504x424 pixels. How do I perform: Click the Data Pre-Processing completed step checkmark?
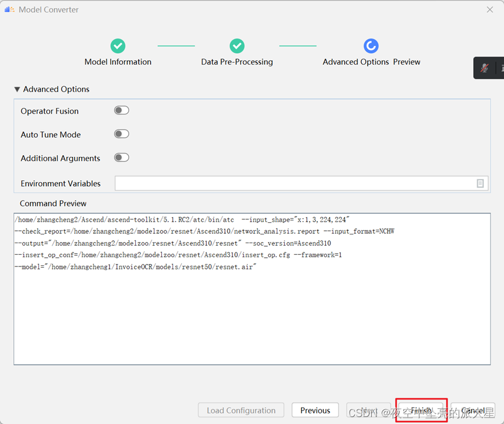point(237,46)
